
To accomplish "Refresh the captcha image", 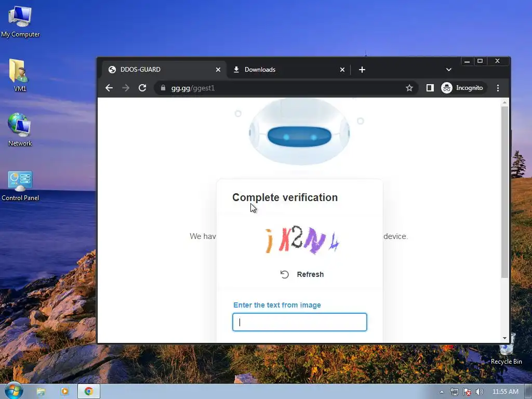I will 302,274.
